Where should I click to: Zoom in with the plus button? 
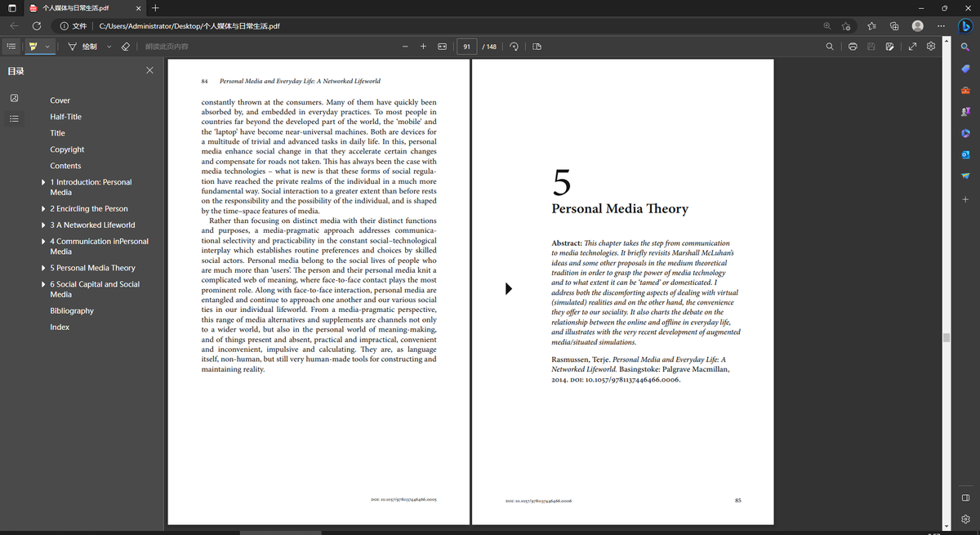click(x=423, y=47)
